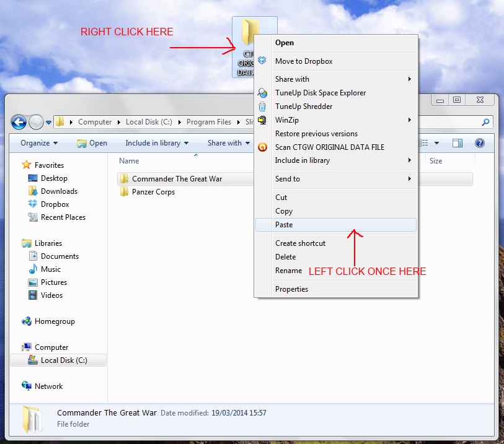Click the Computer icon in sidebar
Image resolution: width=504 pixels, height=444 pixels.
(x=27, y=347)
